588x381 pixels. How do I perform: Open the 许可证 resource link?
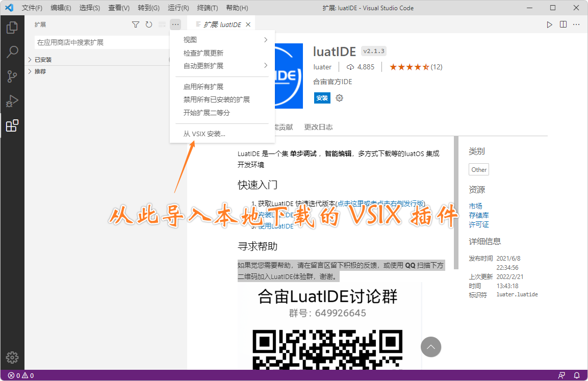pyautogui.click(x=479, y=224)
